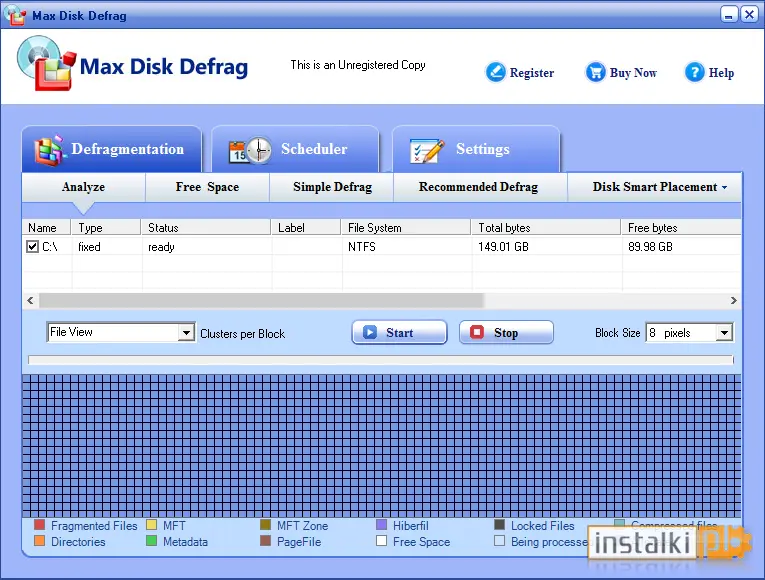The image size is (765, 580).
Task: Click the Label column header
Action: click(x=306, y=227)
